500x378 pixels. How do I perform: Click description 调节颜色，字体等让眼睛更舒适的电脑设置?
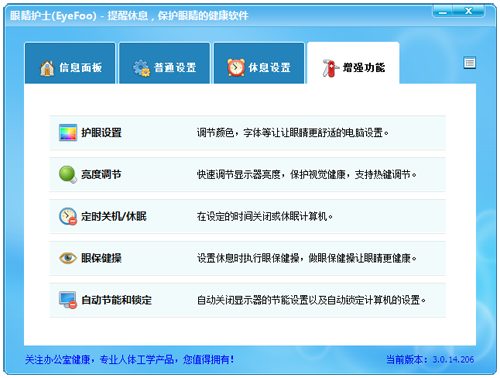tap(292, 133)
